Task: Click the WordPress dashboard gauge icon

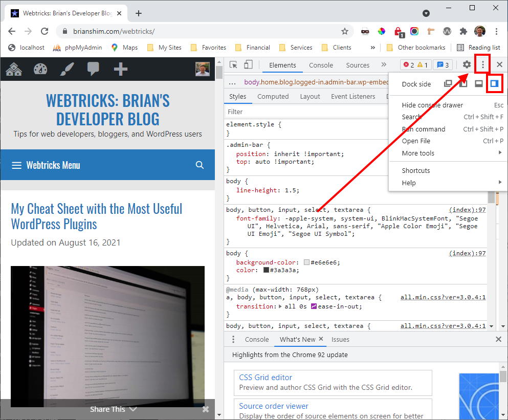Action: [x=40, y=69]
